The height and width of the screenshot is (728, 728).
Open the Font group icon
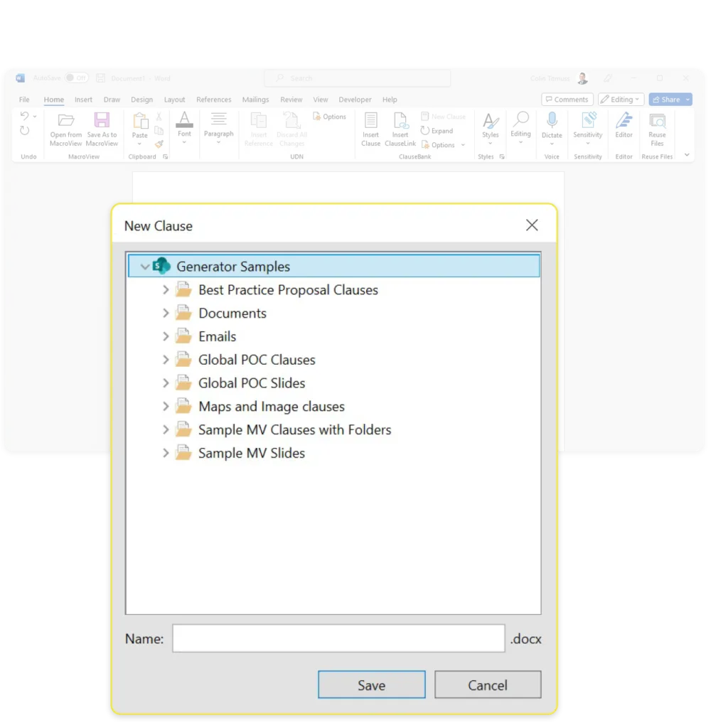pyautogui.click(x=184, y=119)
